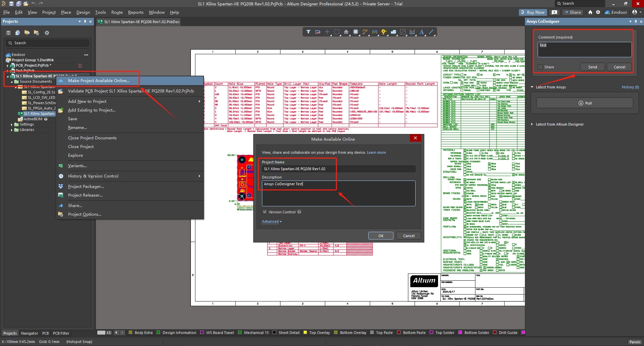Enable the Share checkbox in CoDesigner panel
This screenshot has width=644, height=346.
pyautogui.click(x=540, y=67)
